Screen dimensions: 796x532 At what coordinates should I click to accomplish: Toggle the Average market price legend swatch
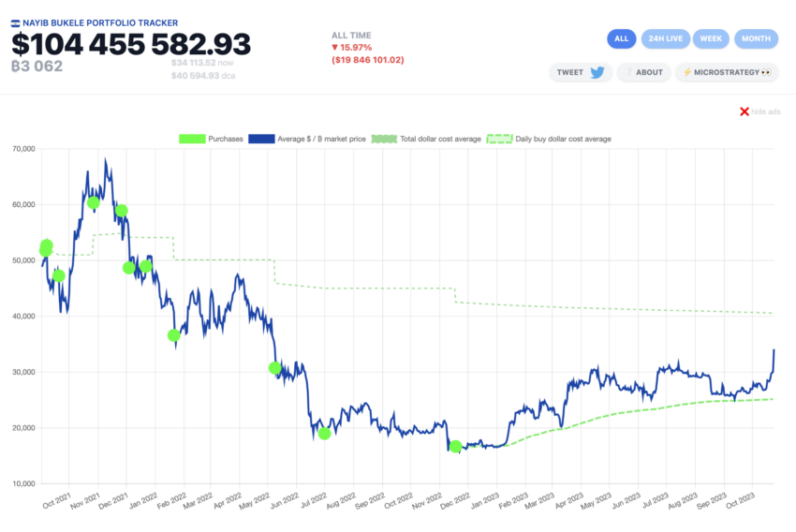coord(261,139)
